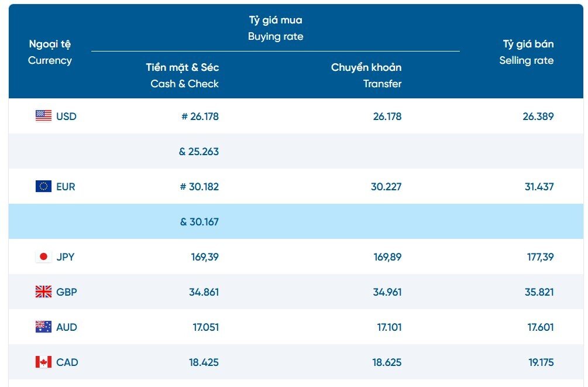Screen dimensions: 588x387
Task: Click USD selling rate 26.389
Action: [x=538, y=116]
